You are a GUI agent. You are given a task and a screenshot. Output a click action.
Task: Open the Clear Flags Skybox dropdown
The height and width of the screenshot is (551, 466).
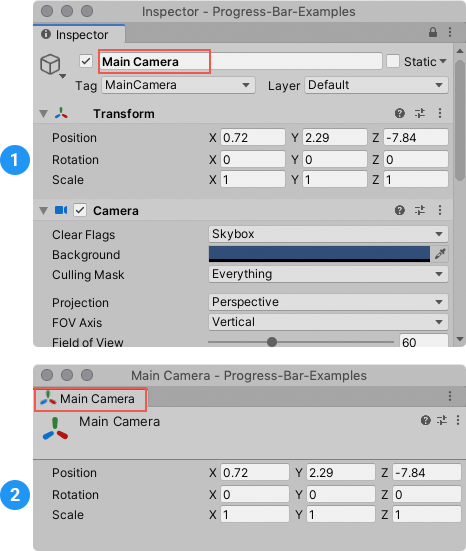click(x=328, y=234)
